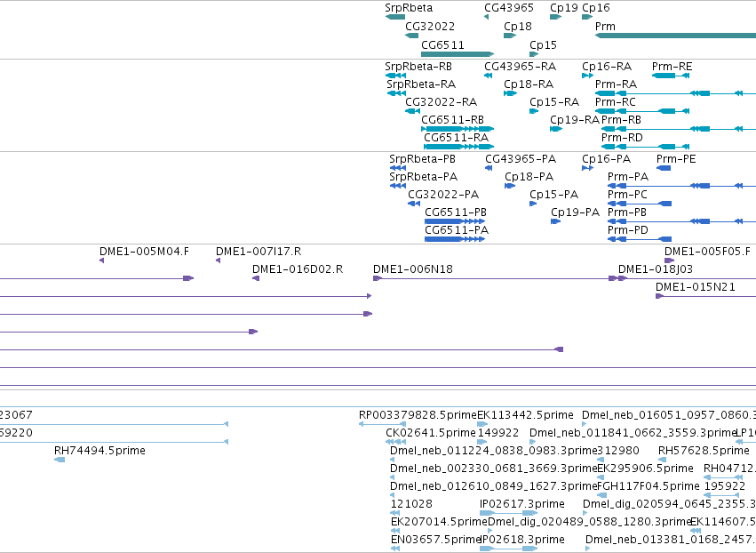Click protein Cp18-PA
This screenshot has width=756, height=553.
pos(510,186)
